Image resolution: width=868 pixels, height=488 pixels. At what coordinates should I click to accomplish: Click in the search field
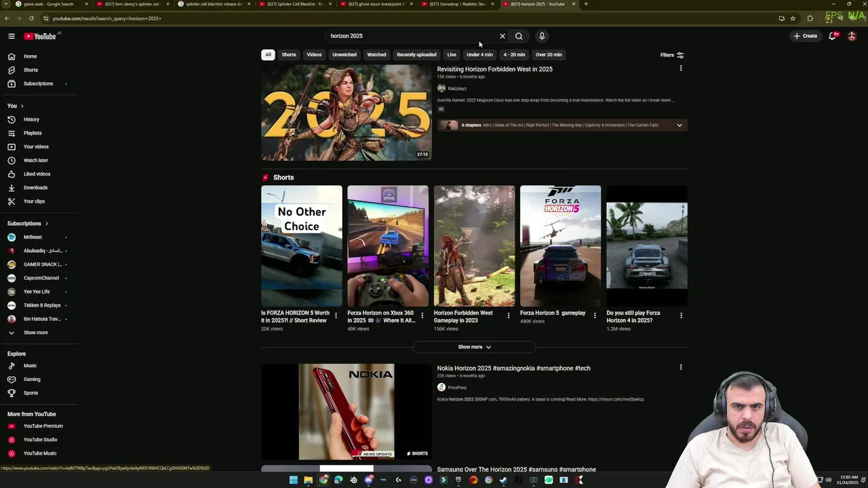[x=412, y=36]
